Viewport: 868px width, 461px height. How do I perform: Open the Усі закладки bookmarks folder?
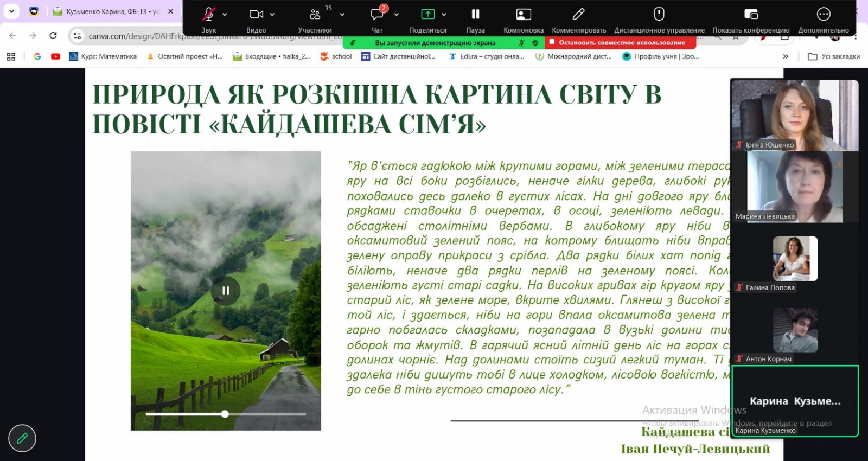[x=834, y=56]
